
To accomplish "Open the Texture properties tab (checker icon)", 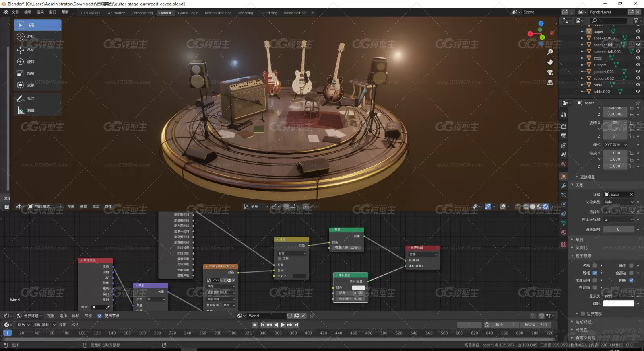I will coord(564,244).
